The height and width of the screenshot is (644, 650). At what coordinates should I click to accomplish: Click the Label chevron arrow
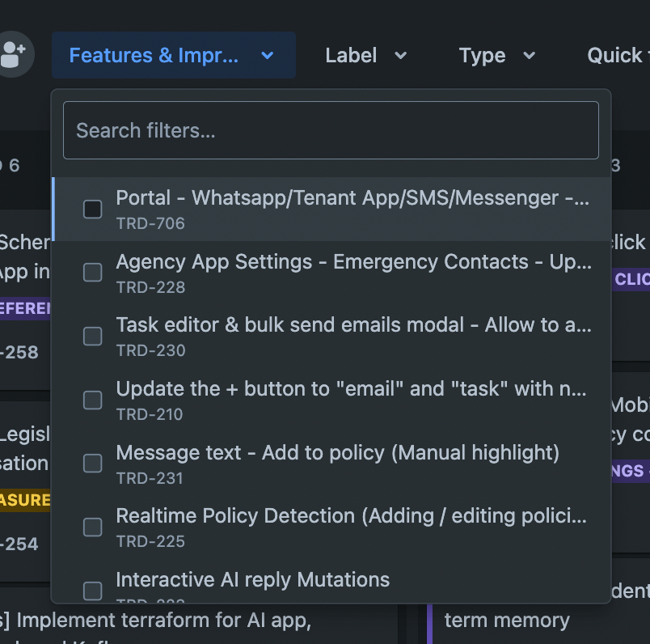(x=400, y=55)
